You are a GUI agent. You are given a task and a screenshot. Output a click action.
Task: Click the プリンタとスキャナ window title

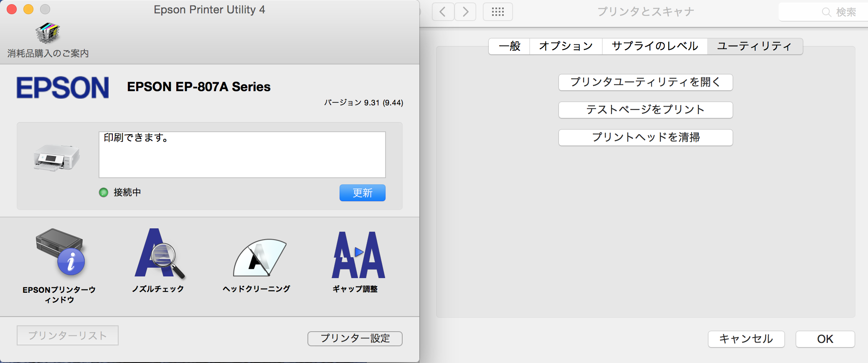pos(646,12)
